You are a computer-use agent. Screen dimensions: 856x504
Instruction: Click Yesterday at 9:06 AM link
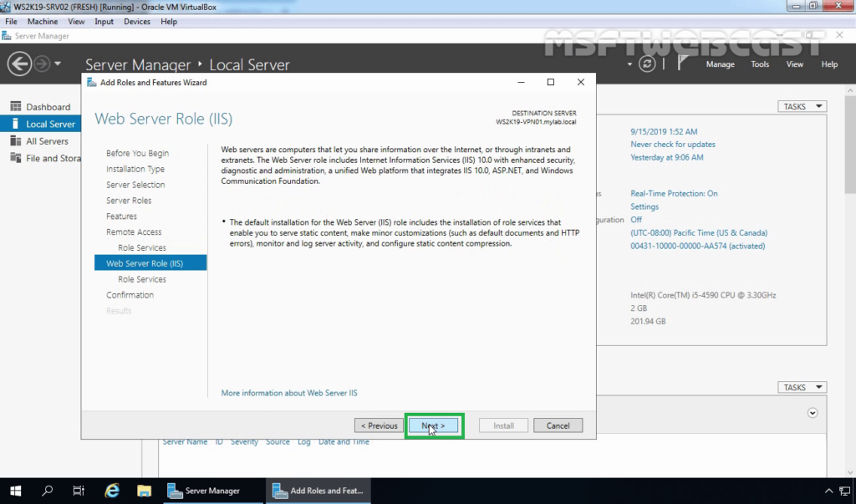click(666, 157)
